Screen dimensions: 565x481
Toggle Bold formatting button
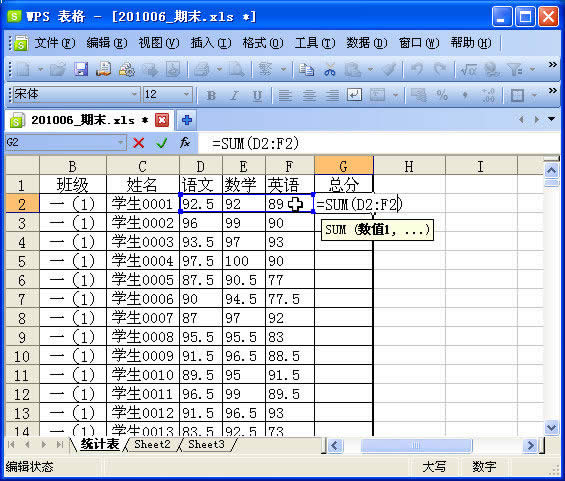(x=211, y=95)
